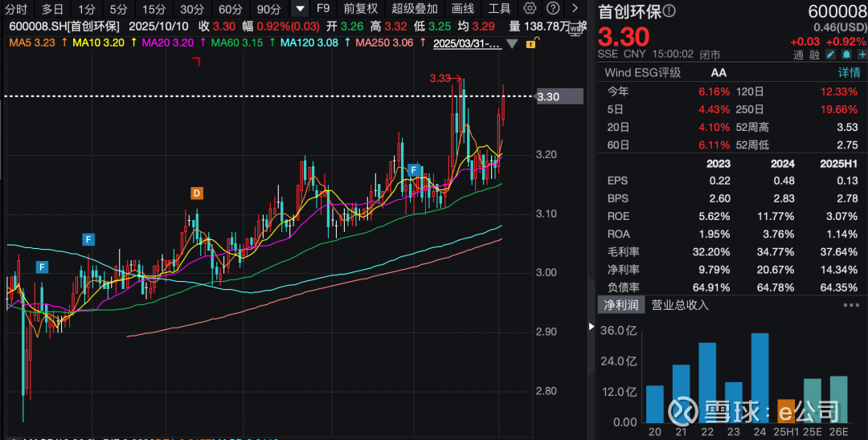Switch to 营业总收入 tab
The image size is (868, 440).
(680, 305)
